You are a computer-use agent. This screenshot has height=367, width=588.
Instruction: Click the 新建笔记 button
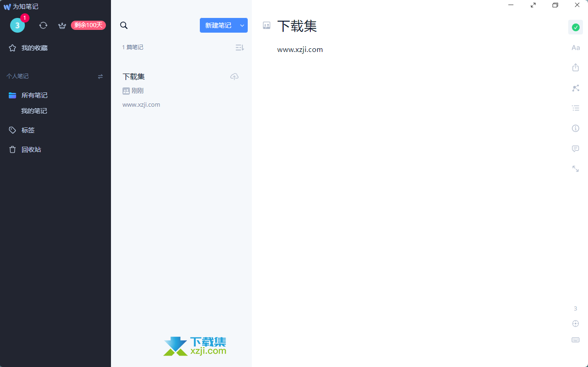pyautogui.click(x=218, y=25)
